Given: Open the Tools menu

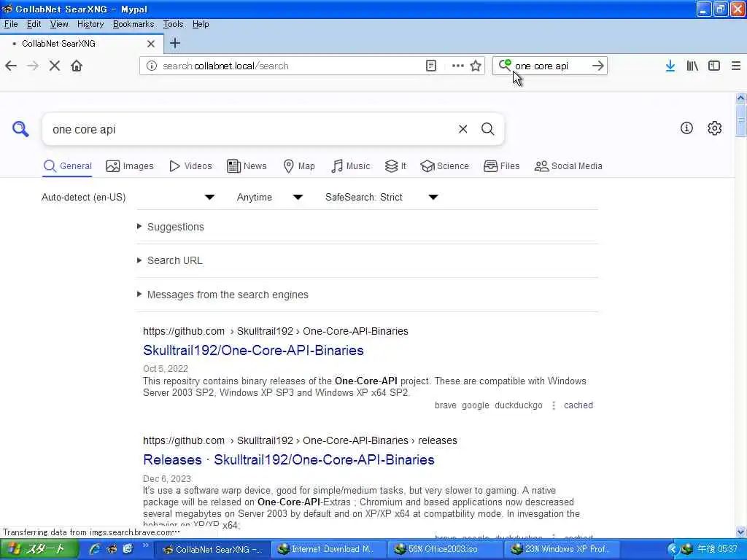Looking at the screenshot, I should coord(173,24).
